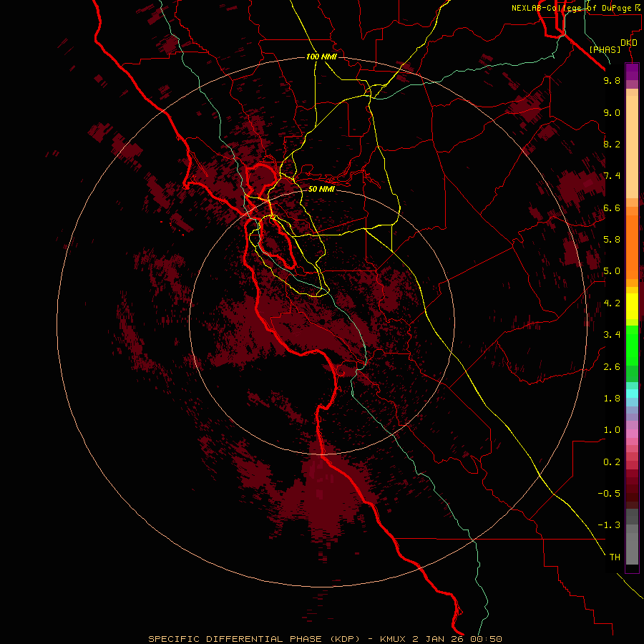Click the 3.4 scale value
Viewport: 644px width, 644px height.
(x=612, y=335)
